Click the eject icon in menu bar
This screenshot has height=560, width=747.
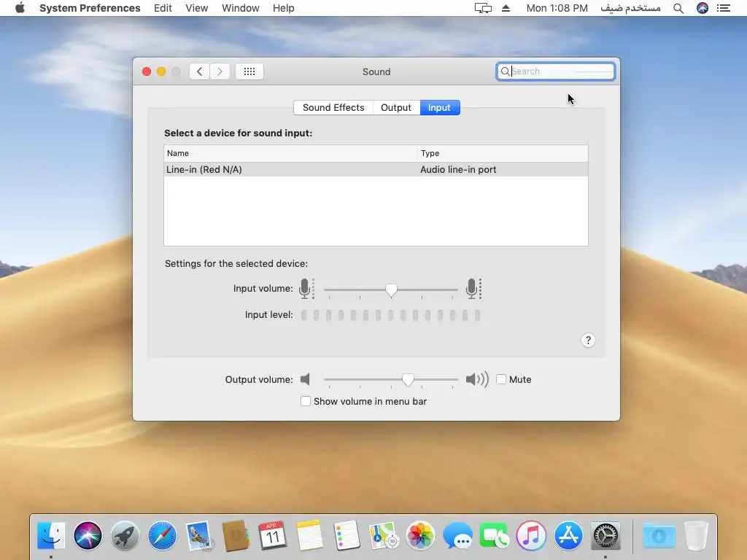click(506, 8)
